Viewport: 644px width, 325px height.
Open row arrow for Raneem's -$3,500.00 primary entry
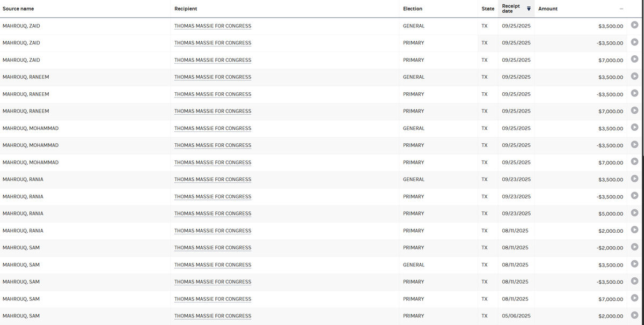point(635,93)
